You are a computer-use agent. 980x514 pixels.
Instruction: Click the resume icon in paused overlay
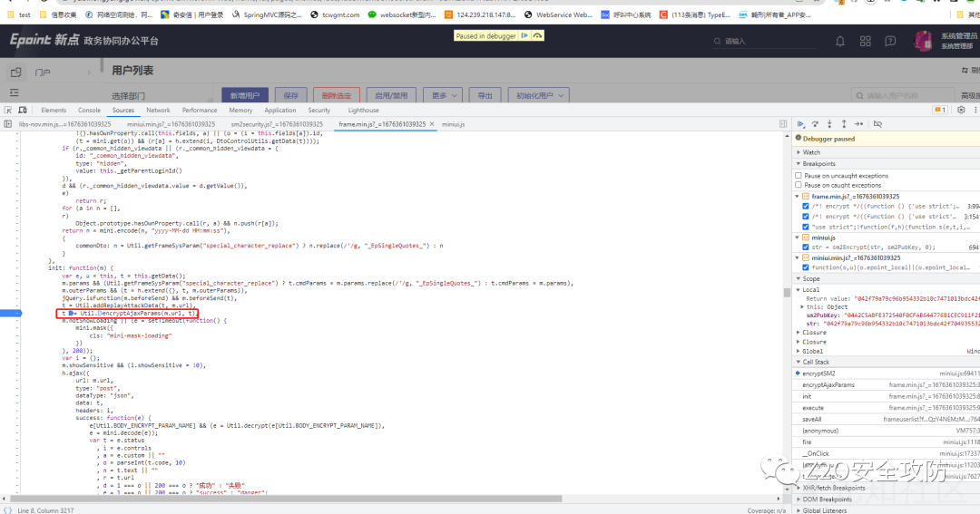pyautogui.click(x=524, y=35)
